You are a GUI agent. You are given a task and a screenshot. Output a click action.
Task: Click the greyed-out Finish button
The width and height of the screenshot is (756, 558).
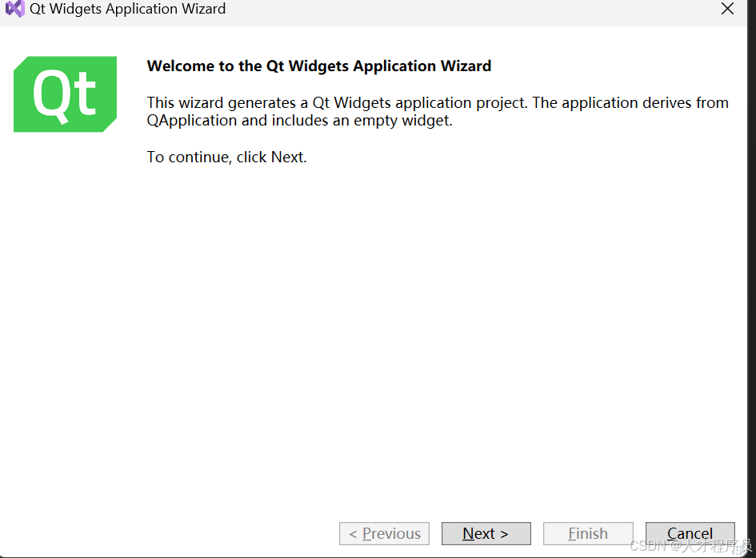pos(588,533)
